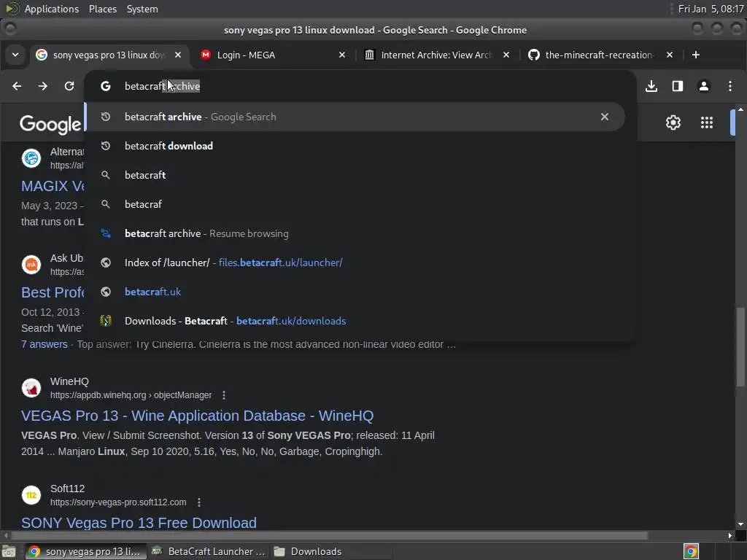Click the sony vegas Chrome taskbar button
Viewport: 747px width, 560px height.
coord(85,551)
